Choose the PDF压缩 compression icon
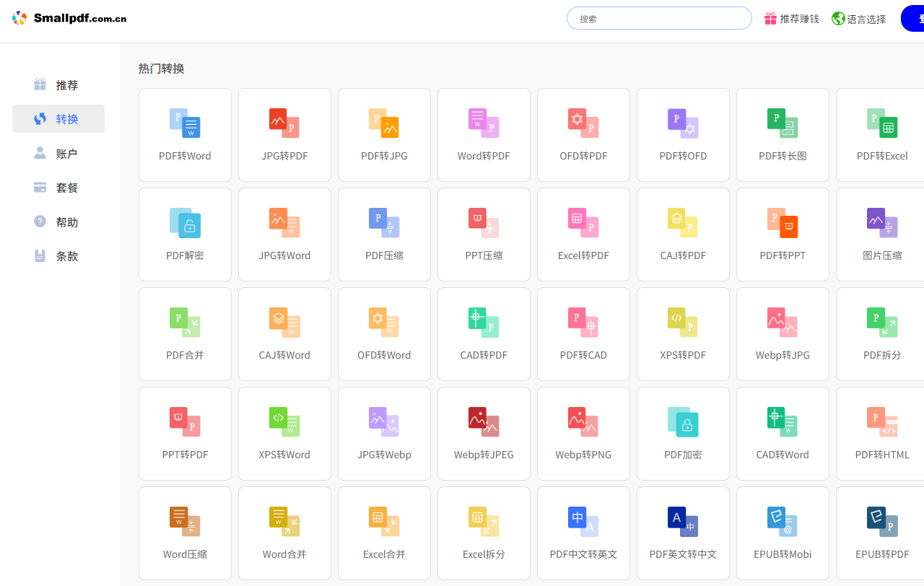The image size is (924, 586). 384,223
